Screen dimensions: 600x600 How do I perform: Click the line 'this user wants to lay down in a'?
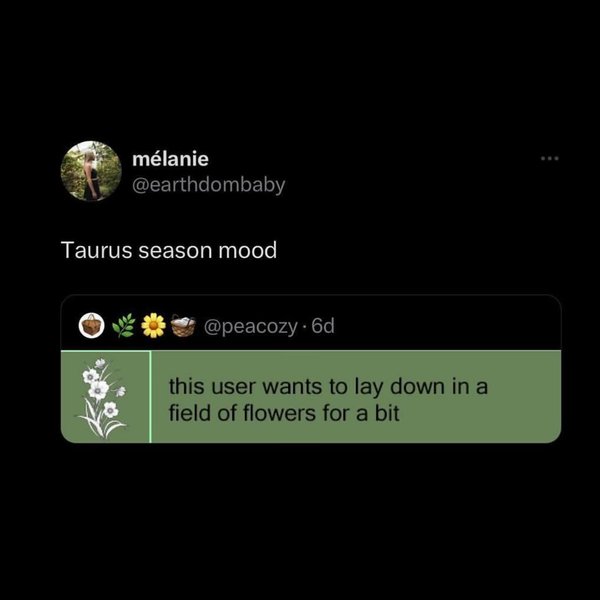(328, 386)
